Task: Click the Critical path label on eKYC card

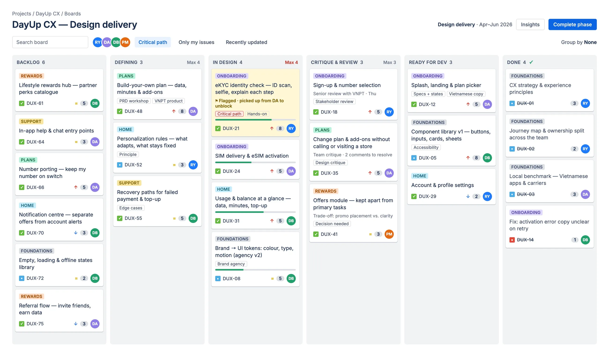Action: (x=229, y=114)
